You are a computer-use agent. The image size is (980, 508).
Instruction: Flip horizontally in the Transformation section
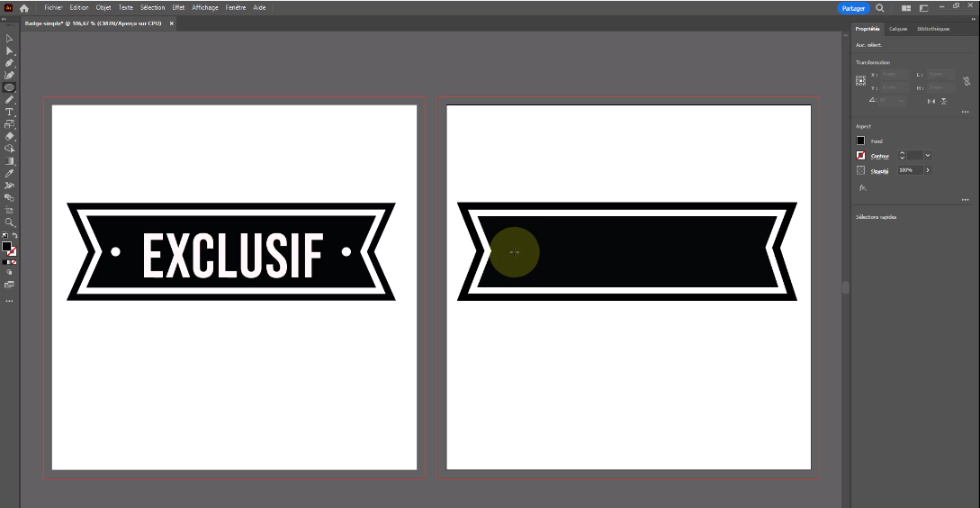pos(931,101)
